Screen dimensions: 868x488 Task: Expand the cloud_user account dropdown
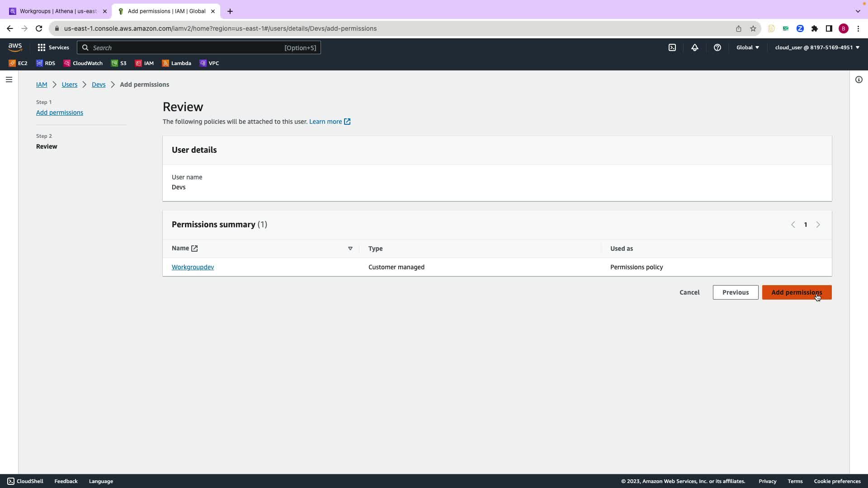click(817, 47)
